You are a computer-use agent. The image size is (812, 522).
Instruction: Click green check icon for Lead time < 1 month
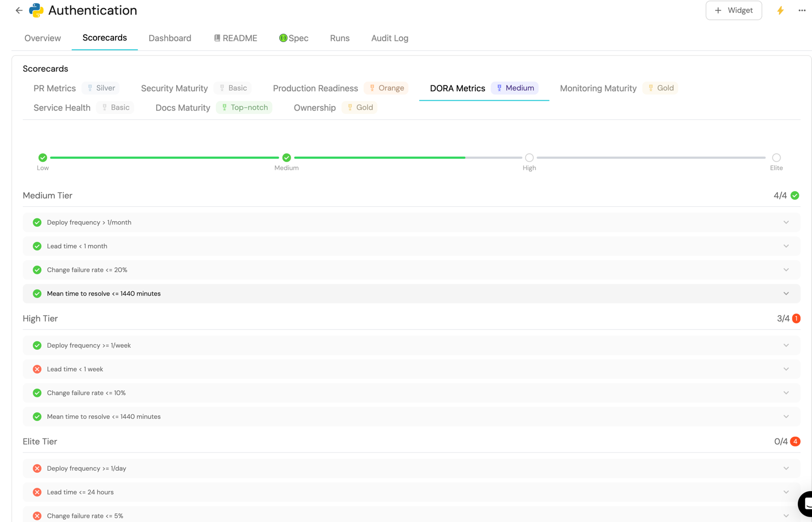(x=37, y=246)
